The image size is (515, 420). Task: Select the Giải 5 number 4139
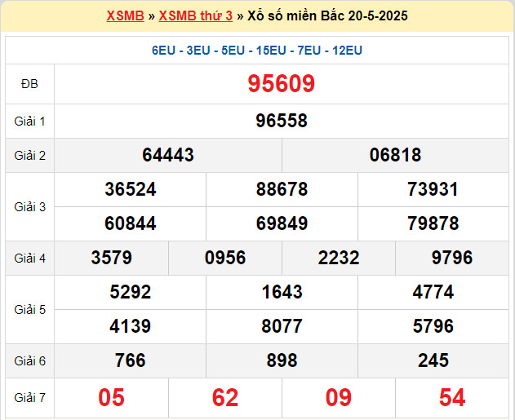[x=131, y=326]
